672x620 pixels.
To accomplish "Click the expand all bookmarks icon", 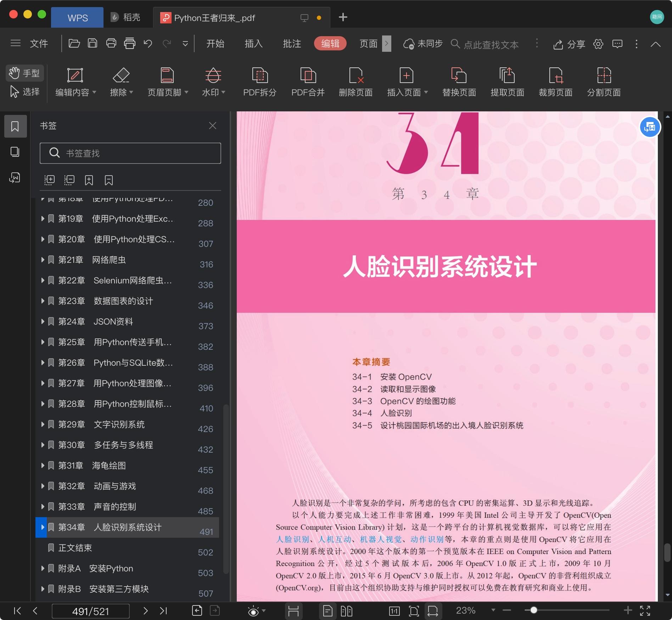I will 49,180.
